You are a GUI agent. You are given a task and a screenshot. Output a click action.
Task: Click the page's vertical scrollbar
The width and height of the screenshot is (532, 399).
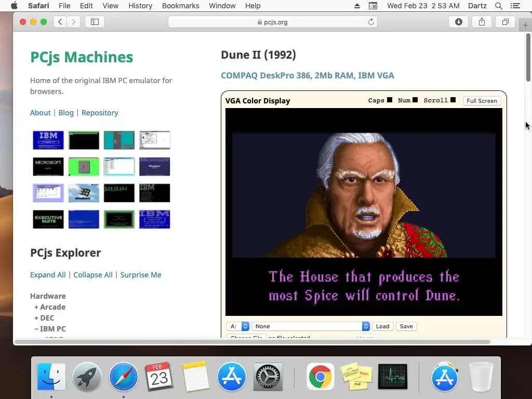coord(528,58)
